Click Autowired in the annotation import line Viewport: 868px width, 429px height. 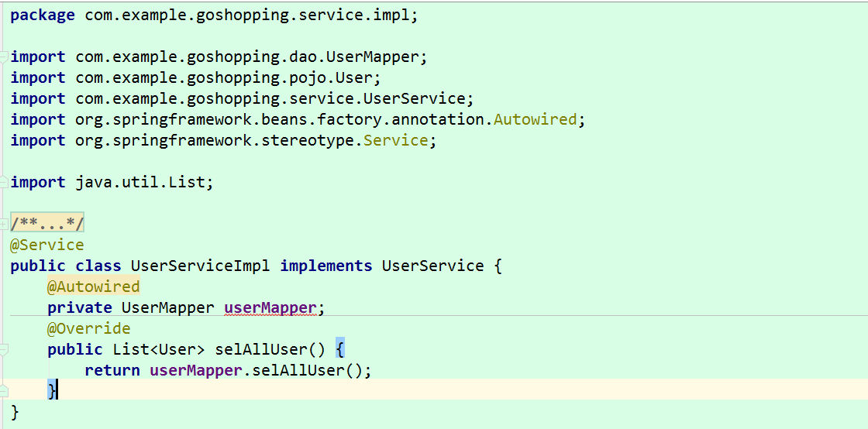click(535, 119)
